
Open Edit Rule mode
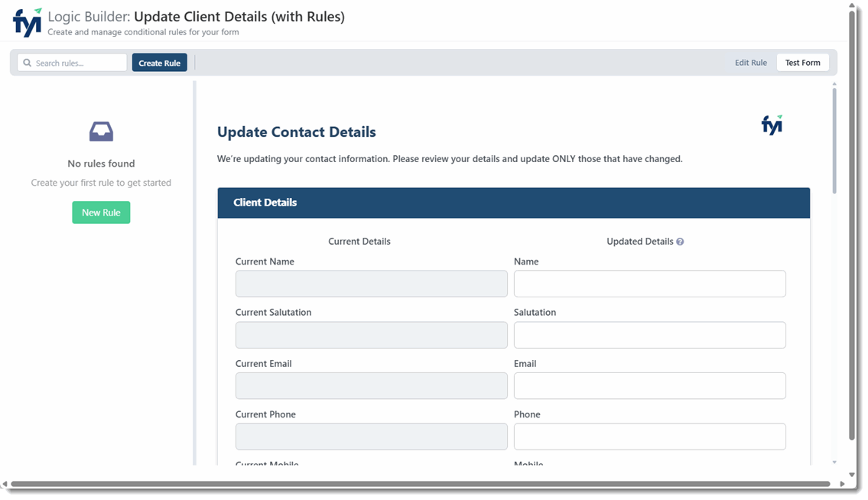[x=751, y=63]
